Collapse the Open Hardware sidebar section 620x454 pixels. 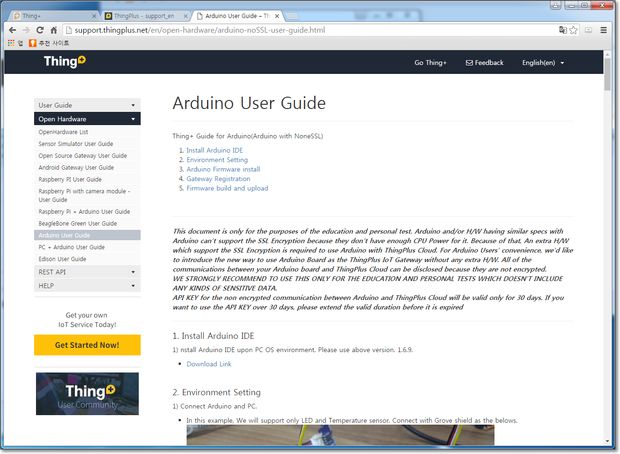pos(87,119)
